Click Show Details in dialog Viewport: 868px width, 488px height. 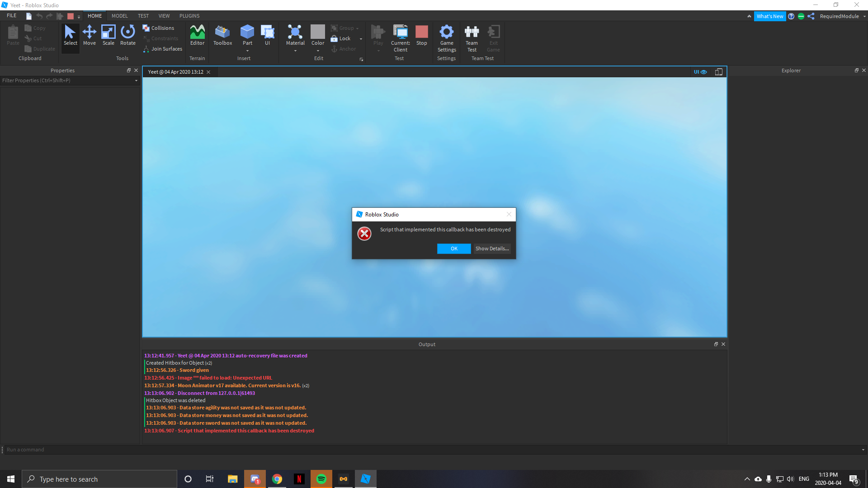click(492, 249)
